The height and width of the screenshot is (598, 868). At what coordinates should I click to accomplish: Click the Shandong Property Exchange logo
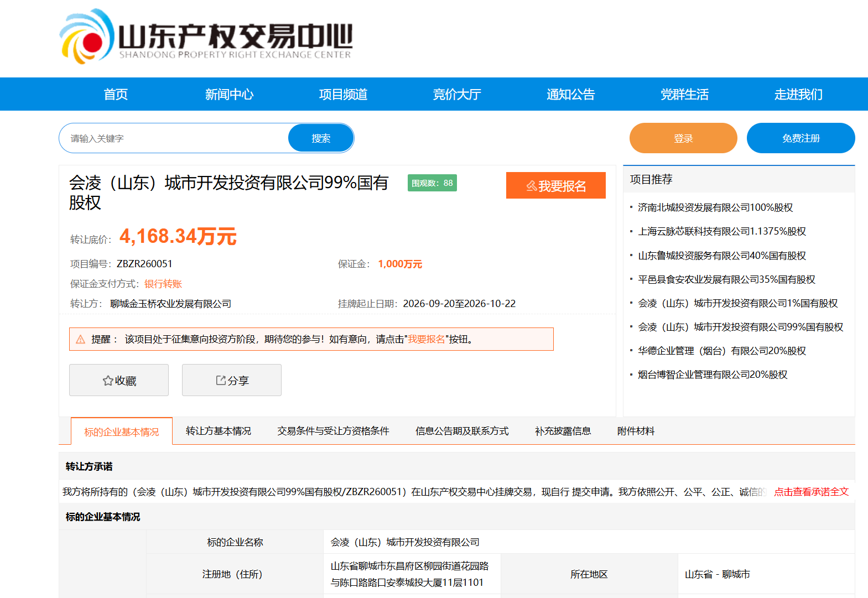click(x=206, y=36)
